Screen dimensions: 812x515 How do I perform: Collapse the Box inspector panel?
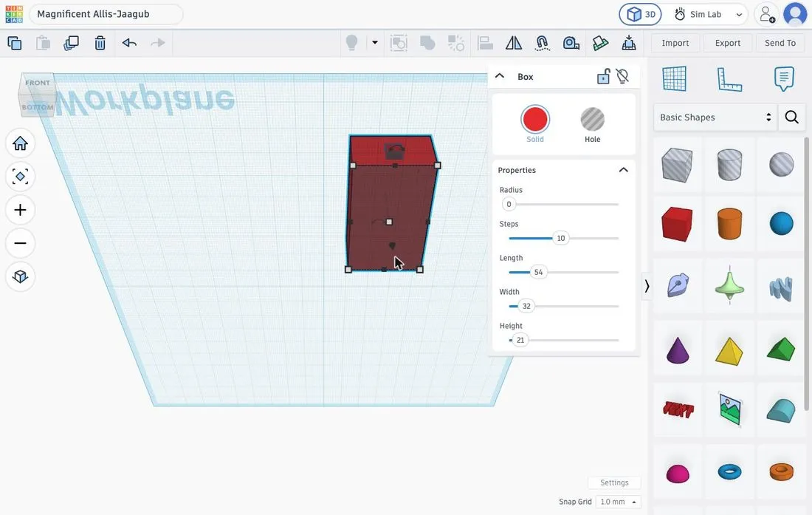pyautogui.click(x=500, y=76)
